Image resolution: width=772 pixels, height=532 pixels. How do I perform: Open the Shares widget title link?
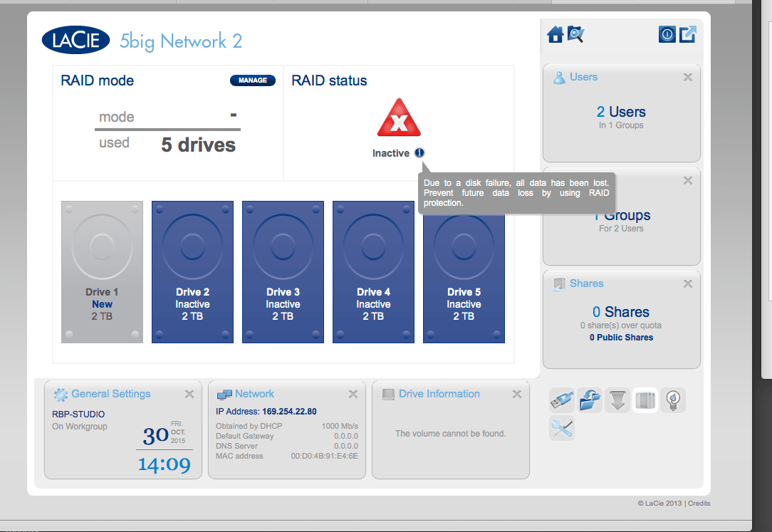586,283
